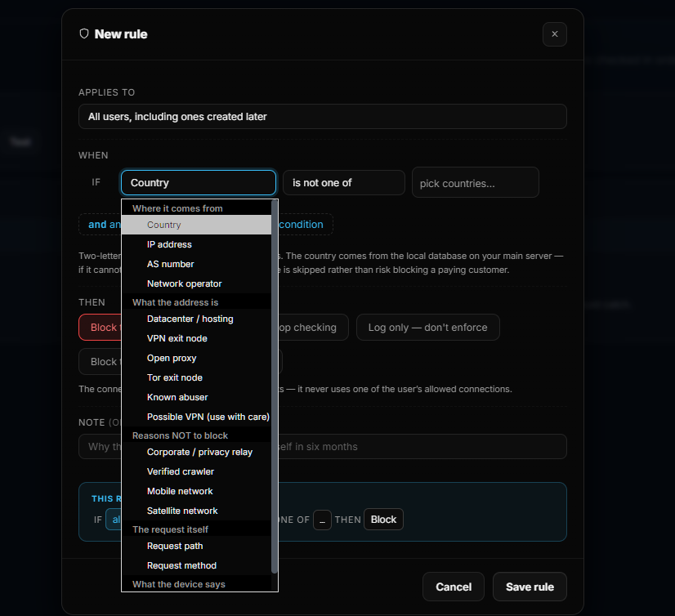Image resolution: width=675 pixels, height=616 pixels.
Task: Select Log only — don't enforce action
Action: 428,327
